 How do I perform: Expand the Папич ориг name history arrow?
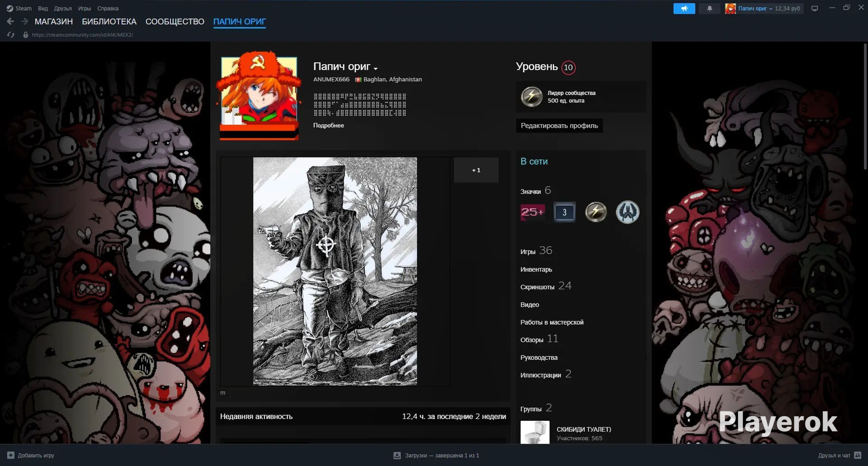[x=375, y=69]
